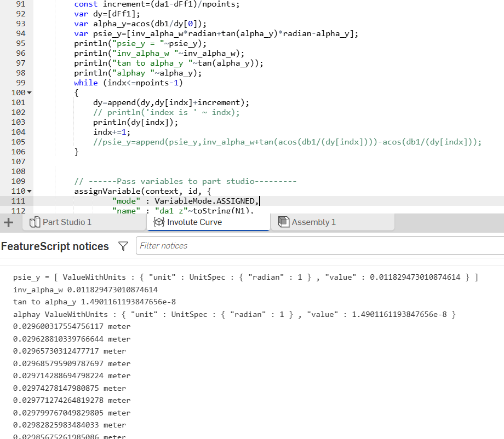Click the '0.029685795909787697 meter' notice
Image resolution: width=504 pixels, height=439 pixels.
(72, 364)
